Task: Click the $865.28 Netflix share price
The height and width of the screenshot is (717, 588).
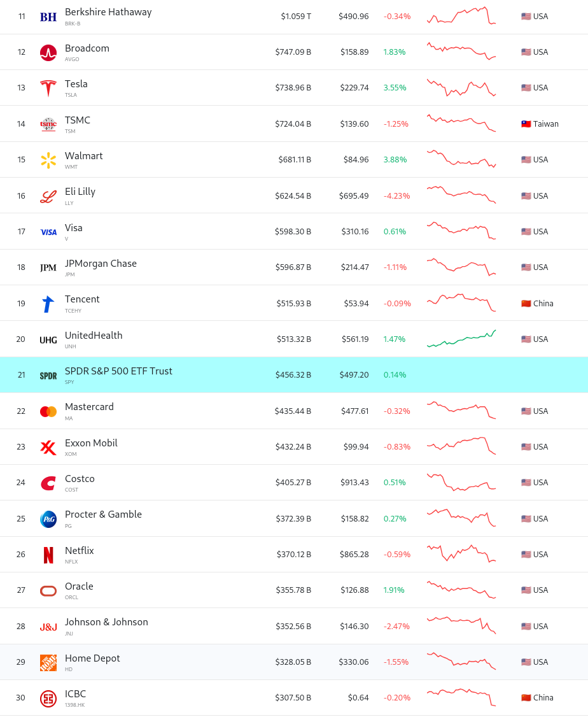Action: pyautogui.click(x=354, y=555)
